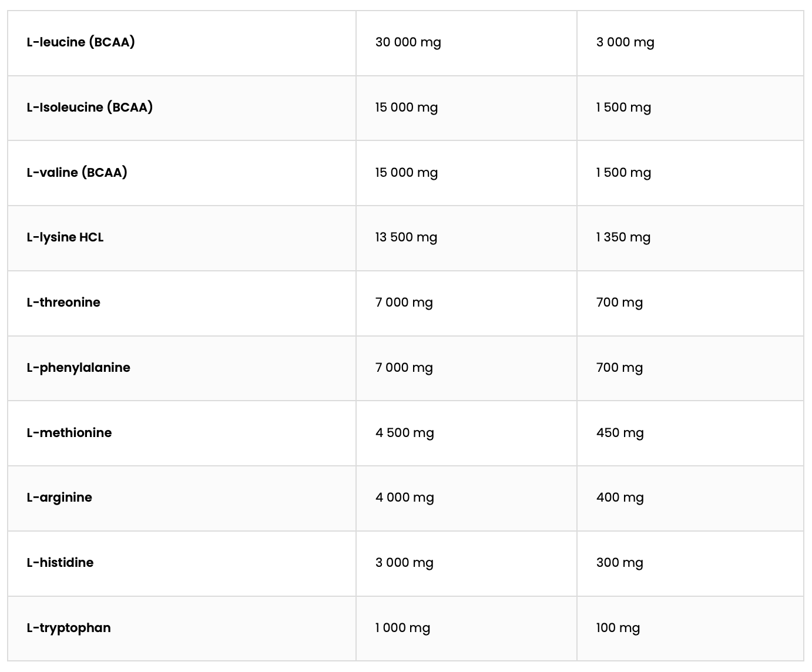Click the L-arginine label
This screenshot has width=812, height=672.
[x=59, y=498]
